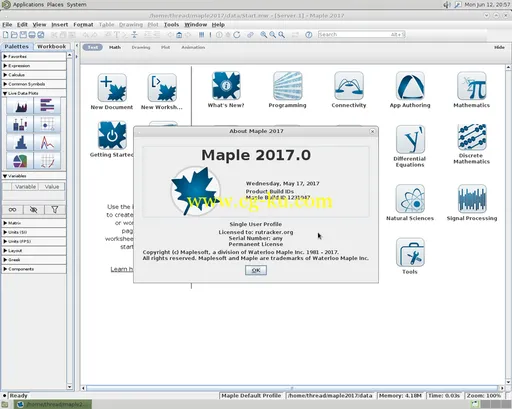512x409 pixels.
Task: Click the Variables panel glasses button
Action: (13, 210)
